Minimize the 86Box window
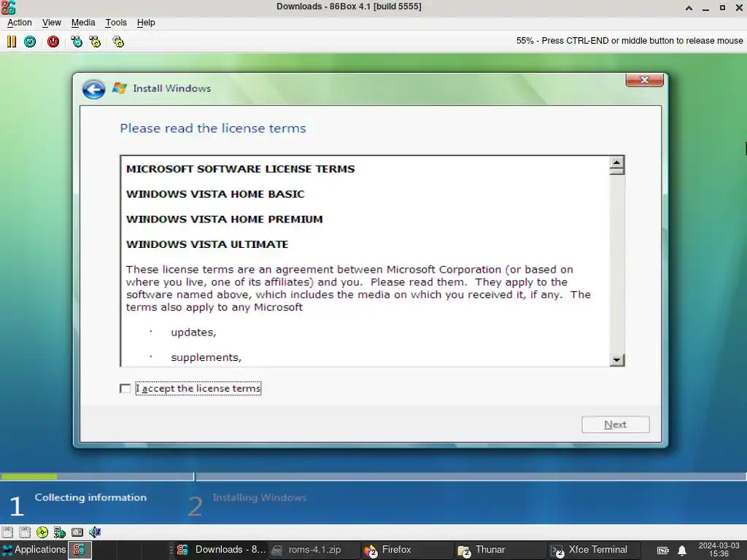The image size is (747, 560). (705, 7)
